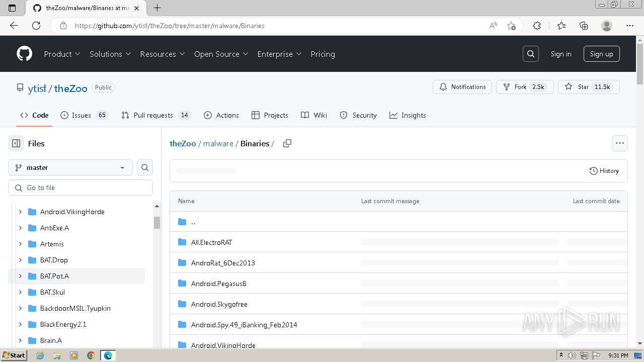Copy the path with the copy icon
This screenshot has width=644, height=362.
click(287, 143)
